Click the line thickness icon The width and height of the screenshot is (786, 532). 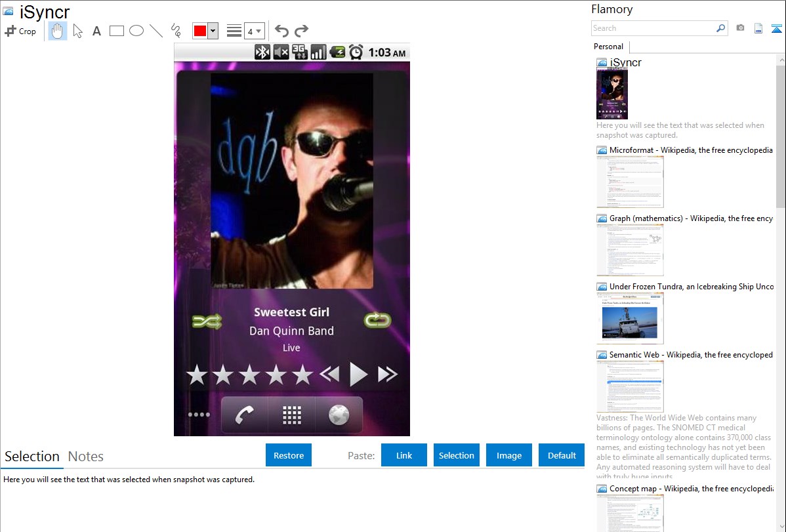tap(234, 31)
